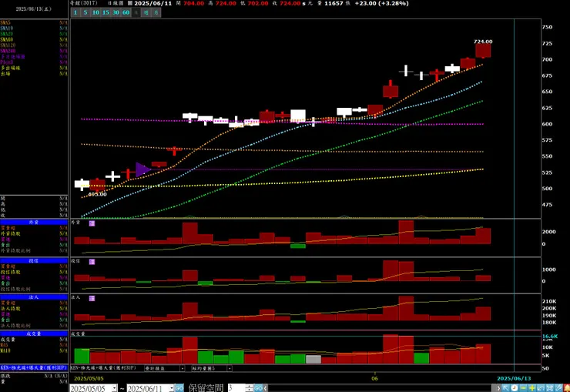Open the 外資 panel purple settings icon
This screenshot has height=392, width=570.
92,223
